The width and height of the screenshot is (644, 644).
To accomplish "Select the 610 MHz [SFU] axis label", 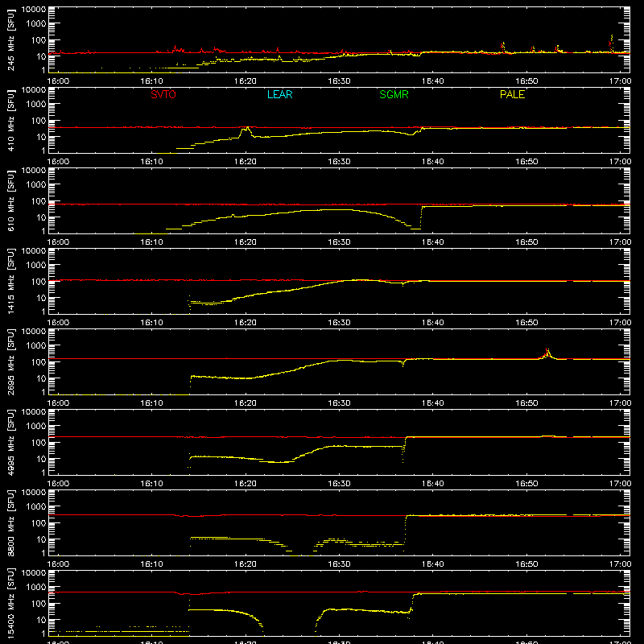I will tap(11, 200).
